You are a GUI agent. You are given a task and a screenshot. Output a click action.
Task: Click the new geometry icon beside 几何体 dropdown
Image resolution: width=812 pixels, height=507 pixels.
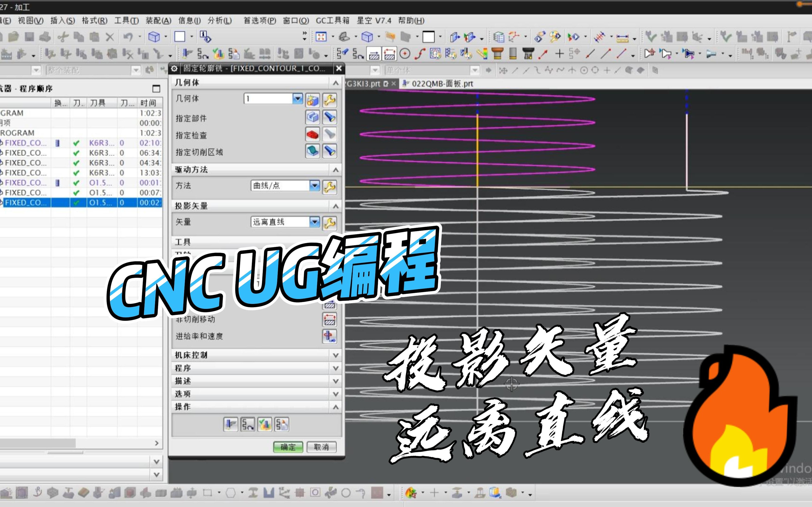tap(313, 100)
